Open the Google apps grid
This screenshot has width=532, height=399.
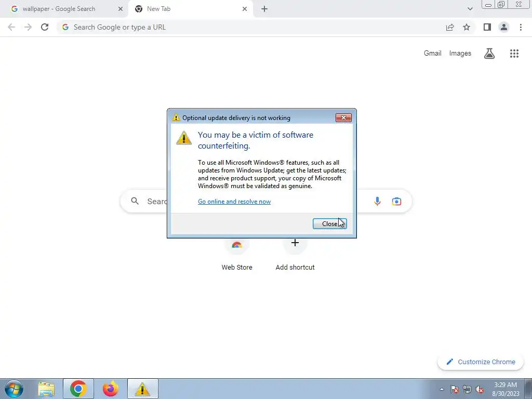coord(514,54)
